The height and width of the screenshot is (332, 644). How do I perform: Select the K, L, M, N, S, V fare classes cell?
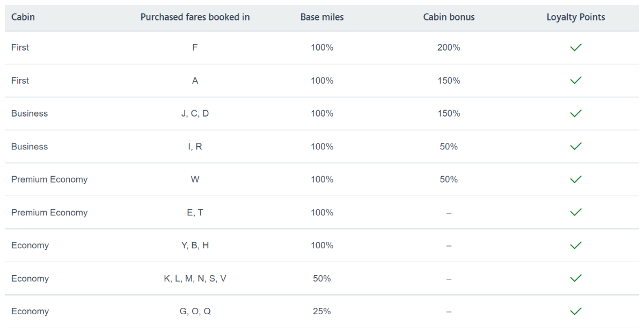(x=195, y=278)
